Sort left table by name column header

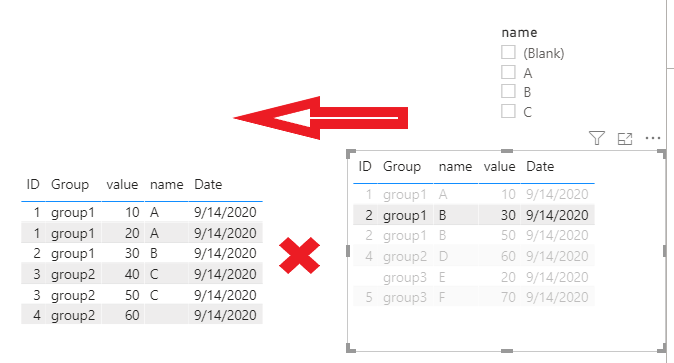[x=166, y=185]
